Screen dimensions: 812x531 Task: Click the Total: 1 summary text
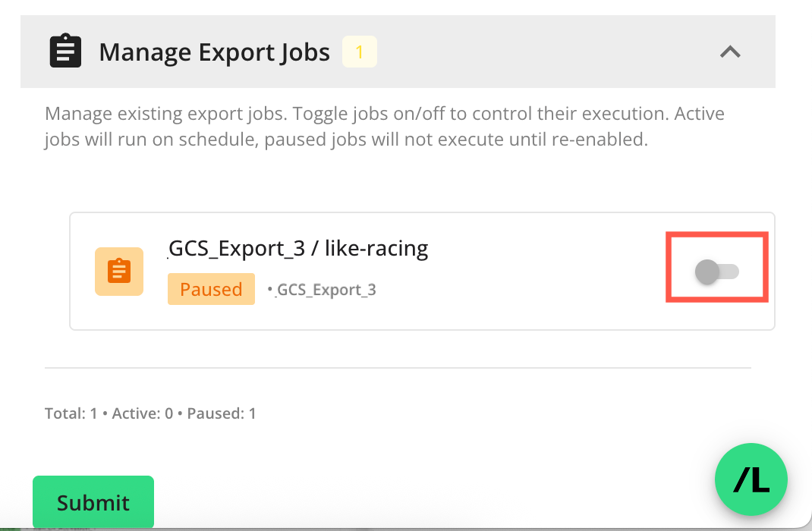71,414
